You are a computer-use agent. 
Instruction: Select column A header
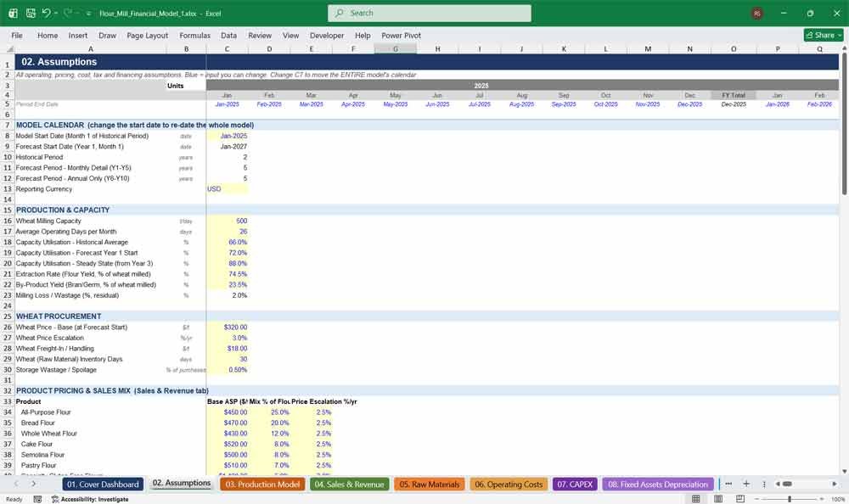coord(91,48)
